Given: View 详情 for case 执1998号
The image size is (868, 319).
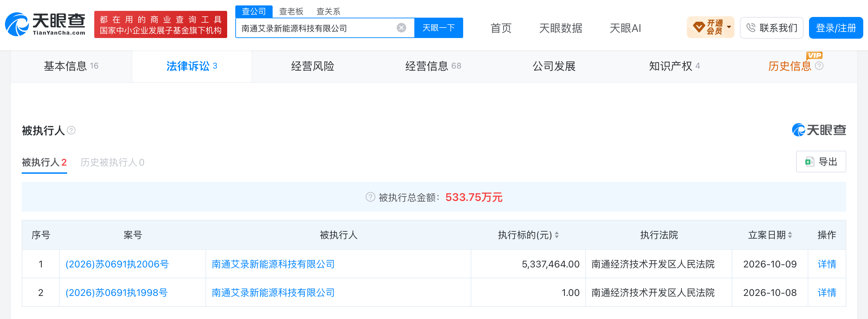Looking at the screenshot, I should coord(827,293).
